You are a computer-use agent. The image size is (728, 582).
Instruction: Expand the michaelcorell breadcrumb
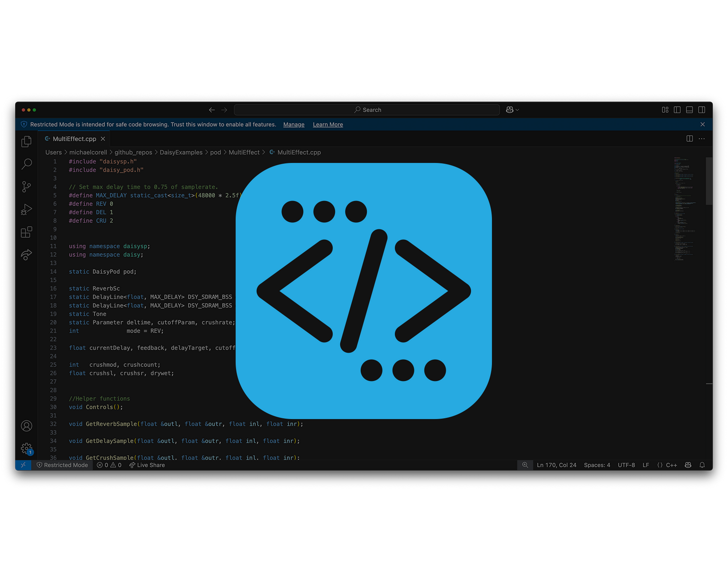[x=88, y=152]
